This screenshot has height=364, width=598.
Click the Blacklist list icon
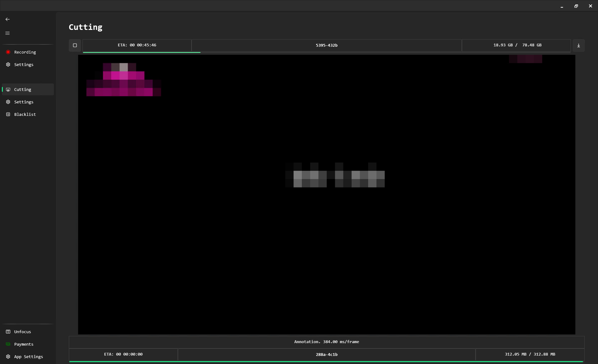pyautogui.click(x=8, y=114)
